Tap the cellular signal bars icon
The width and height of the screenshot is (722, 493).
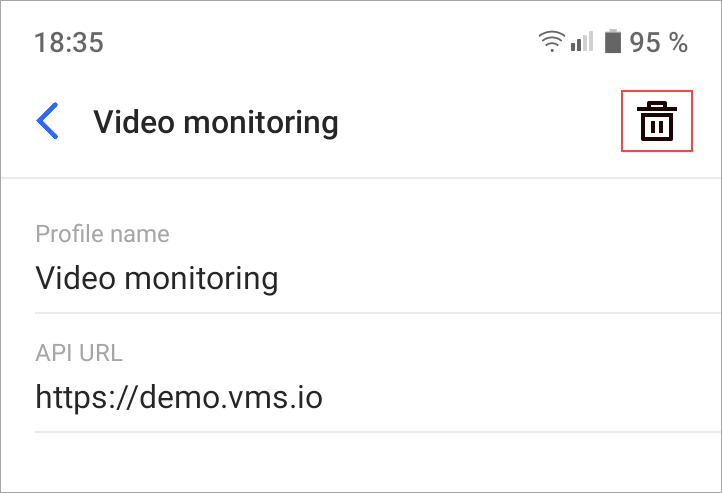[x=582, y=41]
